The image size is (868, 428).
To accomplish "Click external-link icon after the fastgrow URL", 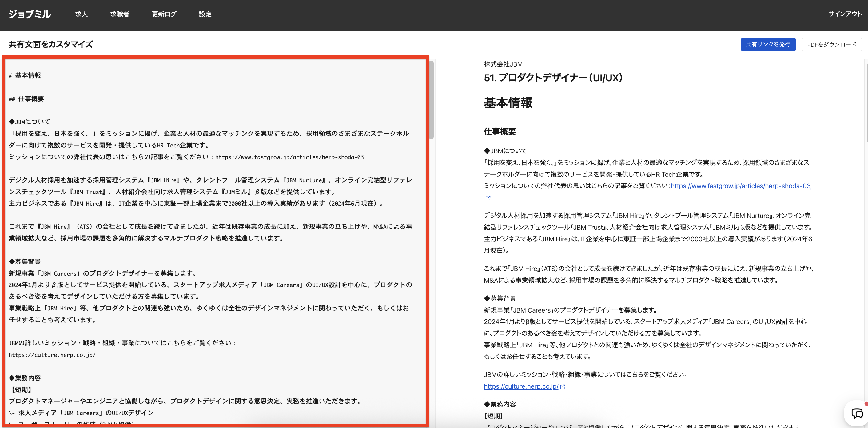I will pos(488,198).
